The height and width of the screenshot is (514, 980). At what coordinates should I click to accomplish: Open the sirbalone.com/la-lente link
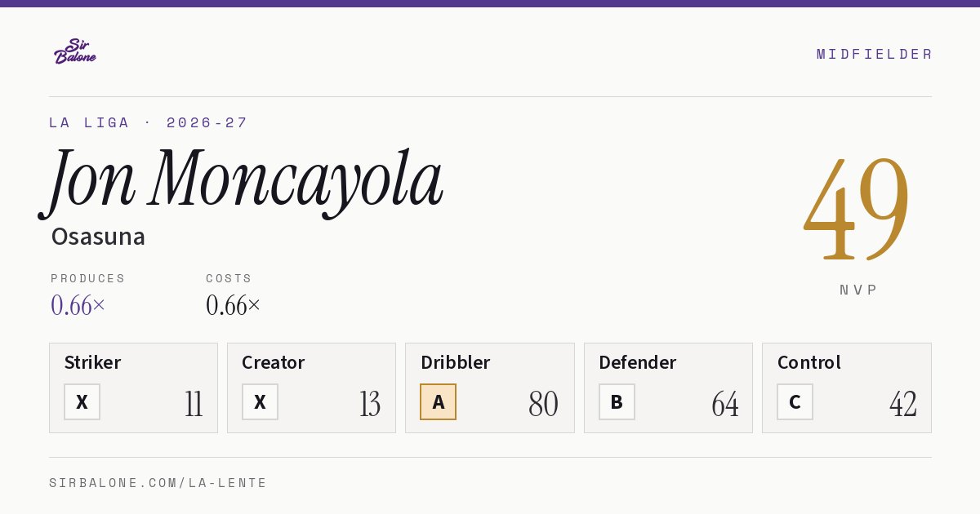(158, 483)
